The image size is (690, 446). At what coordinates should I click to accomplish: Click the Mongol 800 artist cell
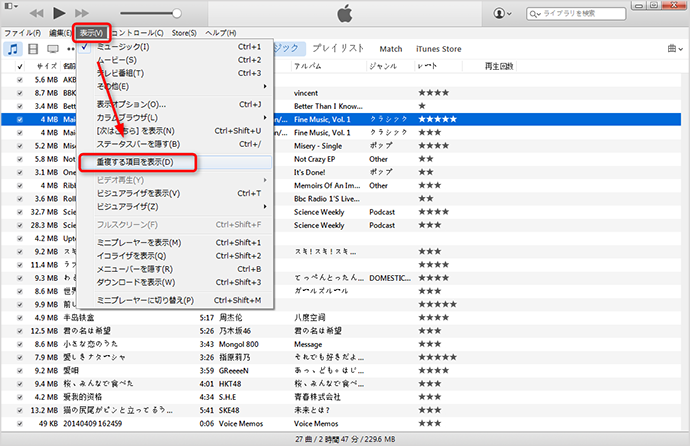pyautogui.click(x=239, y=344)
